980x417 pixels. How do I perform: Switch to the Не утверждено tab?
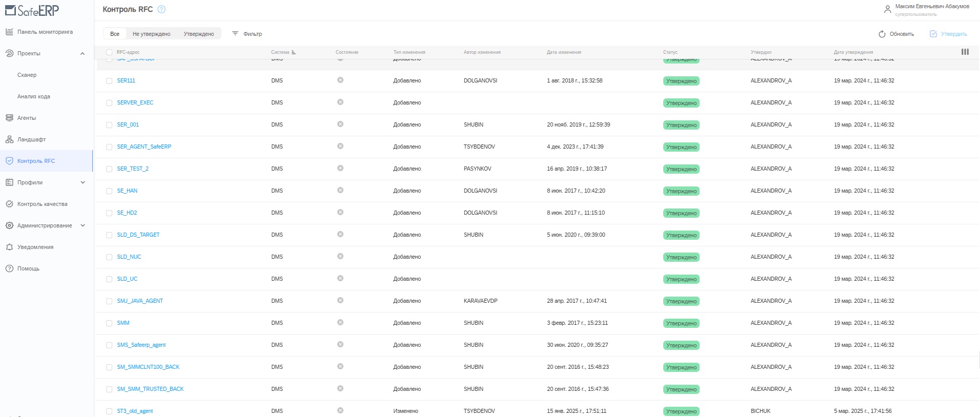click(x=151, y=34)
